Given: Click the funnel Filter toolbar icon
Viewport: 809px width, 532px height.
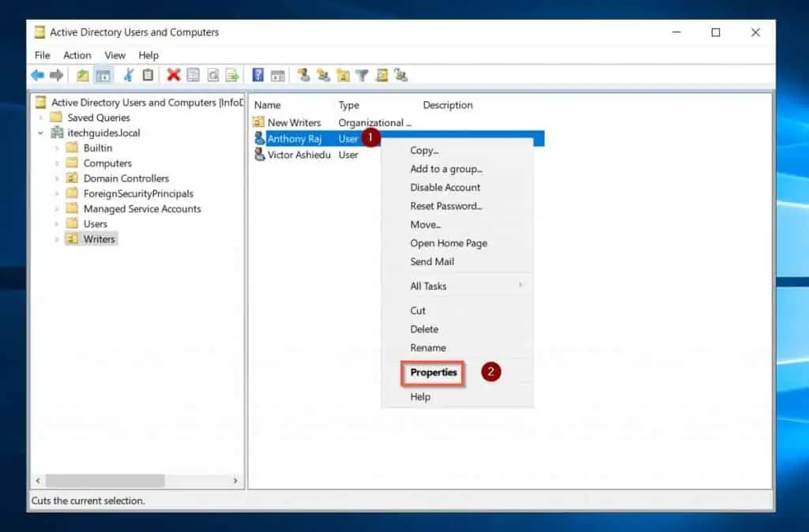Looking at the screenshot, I should [x=362, y=75].
